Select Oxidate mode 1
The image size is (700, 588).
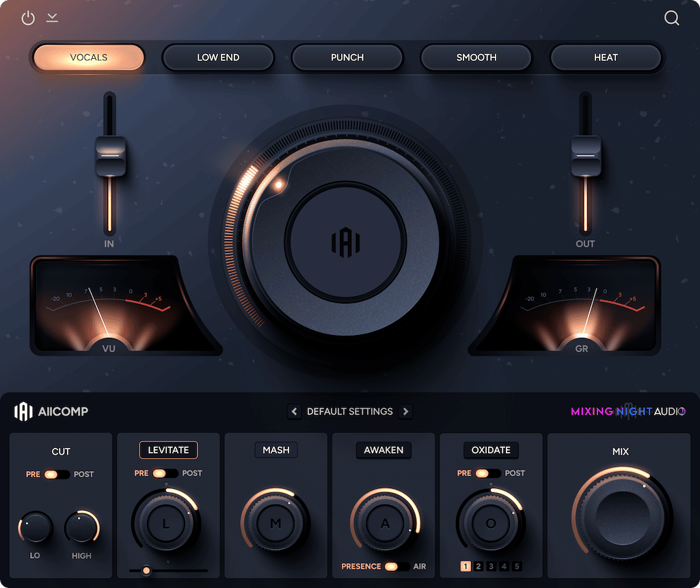(x=466, y=567)
